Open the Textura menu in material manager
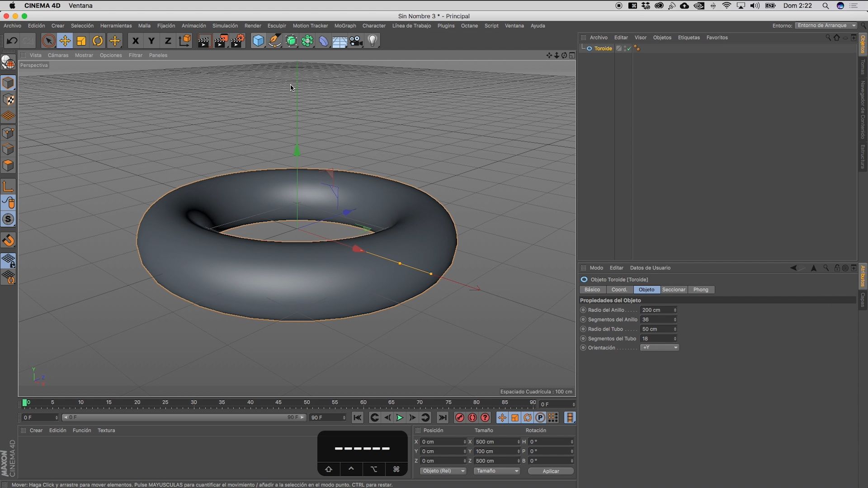The height and width of the screenshot is (488, 868). (x=106, y=430)
